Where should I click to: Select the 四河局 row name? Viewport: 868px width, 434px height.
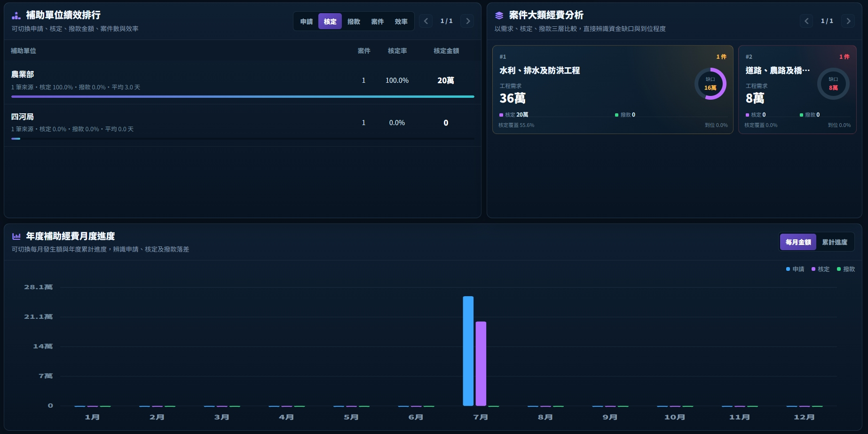(x=23, y=117)
